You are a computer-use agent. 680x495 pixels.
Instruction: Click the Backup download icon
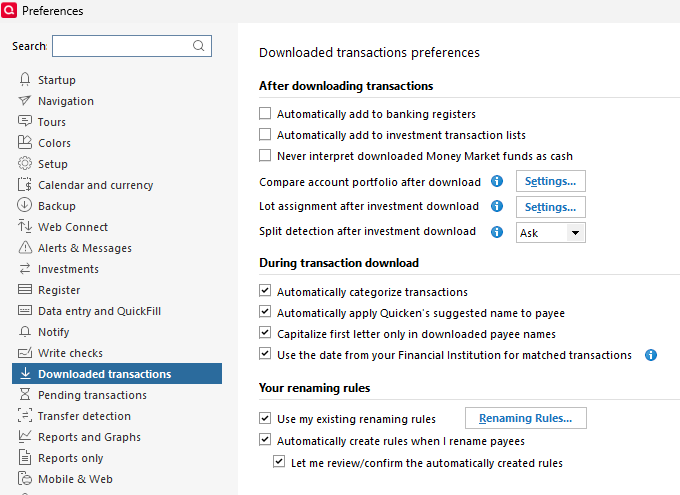click(x=25, y=206)
